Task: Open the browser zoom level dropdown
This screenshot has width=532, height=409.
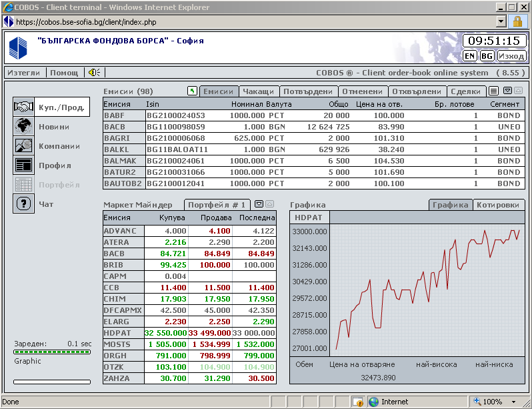Action: point(513,402)
